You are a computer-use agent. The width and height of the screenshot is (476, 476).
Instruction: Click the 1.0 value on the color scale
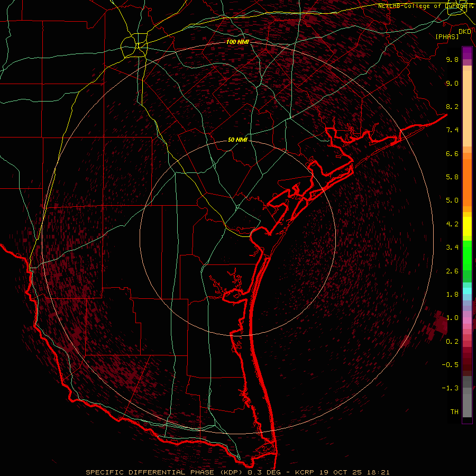[x=452, y=318]
